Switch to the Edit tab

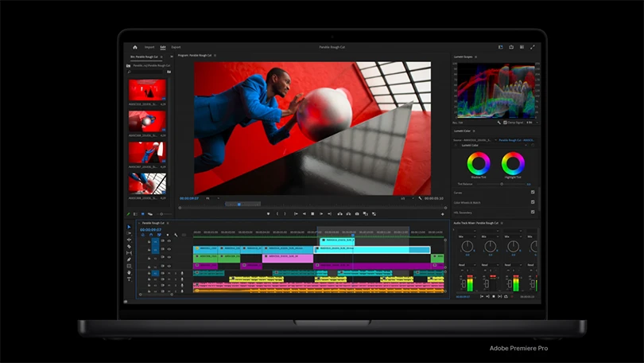[163, 47]
